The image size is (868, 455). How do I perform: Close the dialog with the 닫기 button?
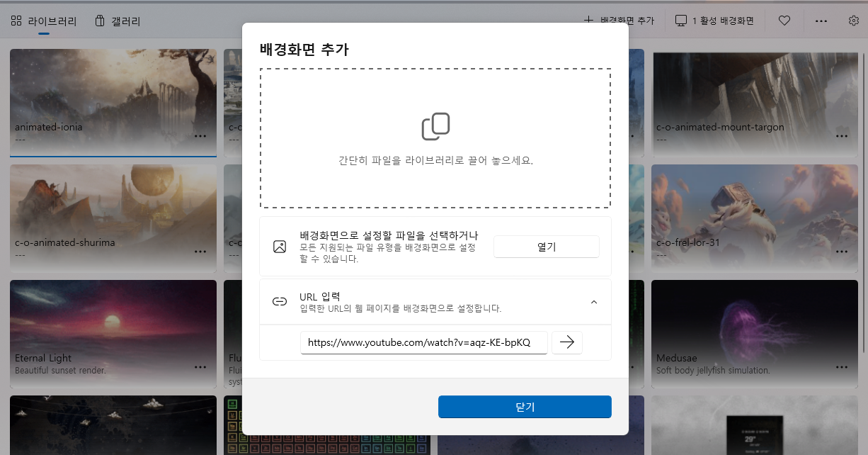point(525,406)
